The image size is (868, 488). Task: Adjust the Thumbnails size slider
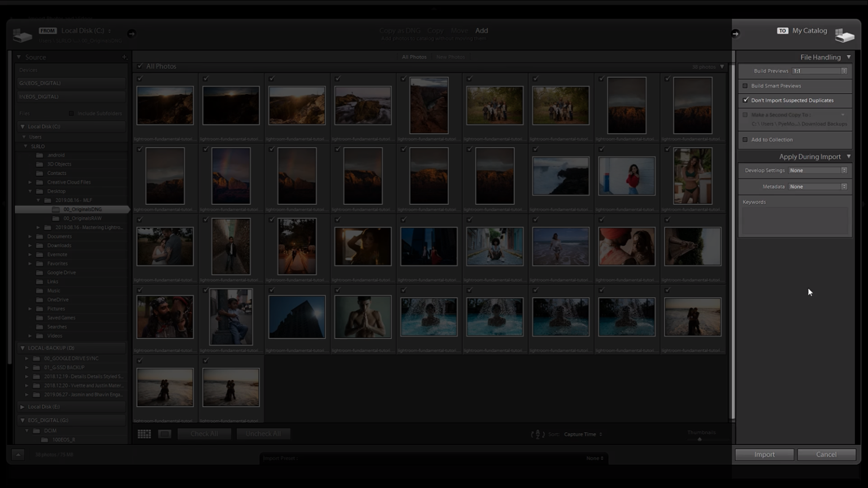pyautogui.click(x=698, y=439)
